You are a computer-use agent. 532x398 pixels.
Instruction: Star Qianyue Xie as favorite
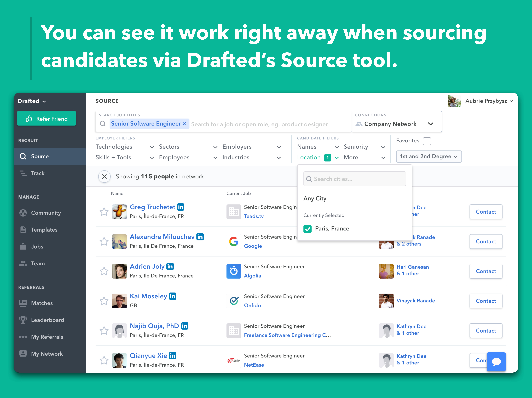click(x=104, y=360)
